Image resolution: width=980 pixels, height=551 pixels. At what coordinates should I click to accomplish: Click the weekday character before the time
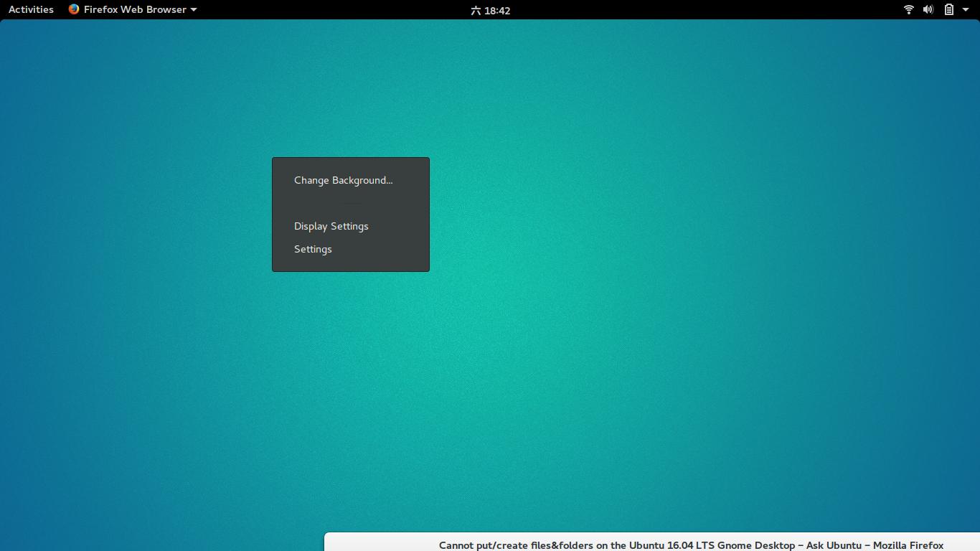(476, 10)
